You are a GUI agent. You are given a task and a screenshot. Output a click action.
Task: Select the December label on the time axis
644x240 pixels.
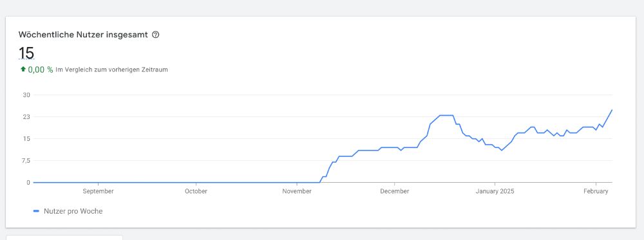394,191
